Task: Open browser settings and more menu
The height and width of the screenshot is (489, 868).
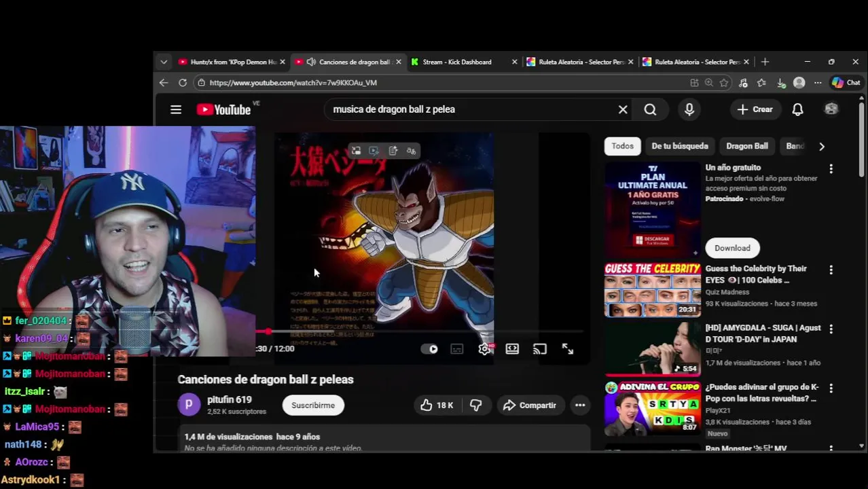Action: pos(818,83)
